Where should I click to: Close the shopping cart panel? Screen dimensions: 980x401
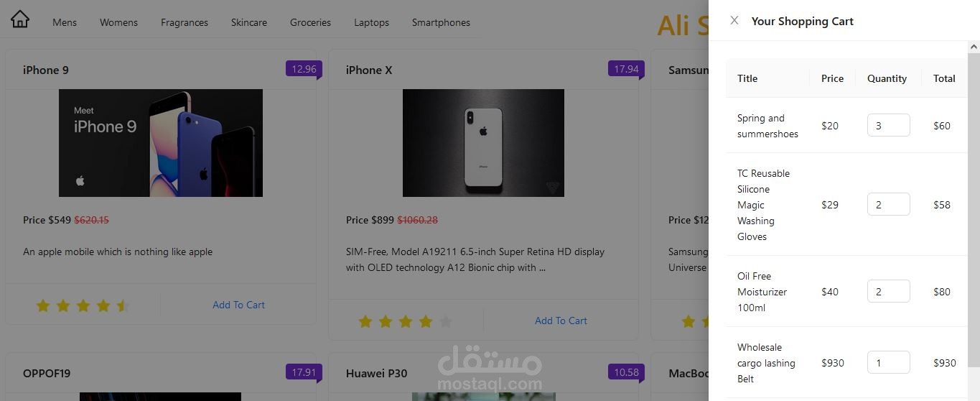734,21
